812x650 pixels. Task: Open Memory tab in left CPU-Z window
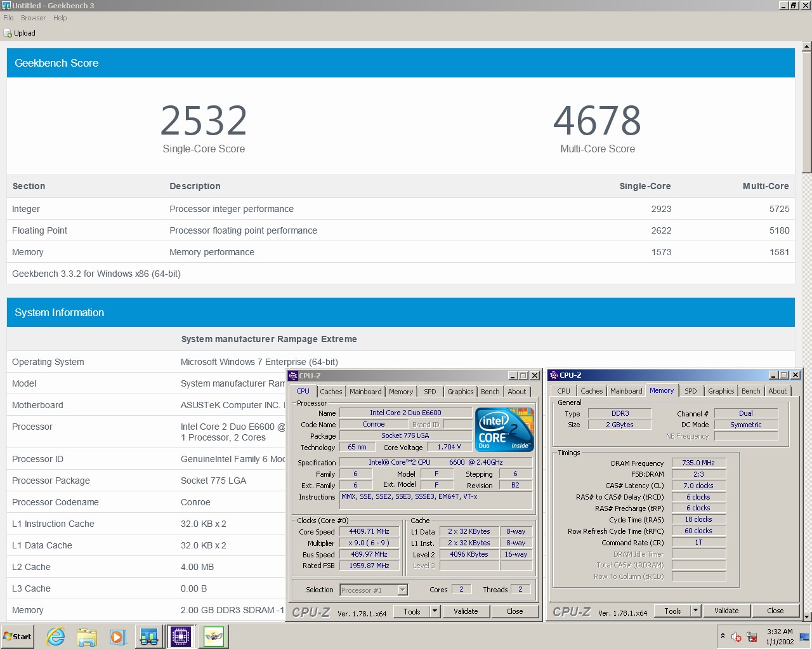(401, 392)
